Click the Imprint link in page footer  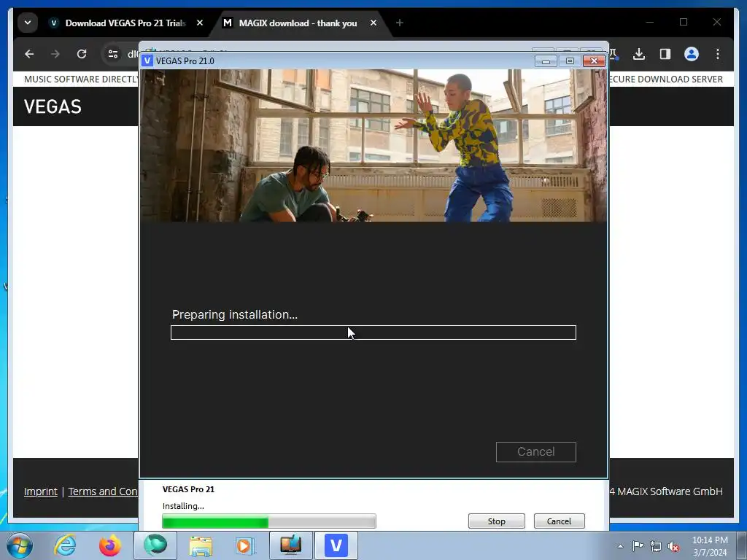pyautogui.click(x=41, y=491)
